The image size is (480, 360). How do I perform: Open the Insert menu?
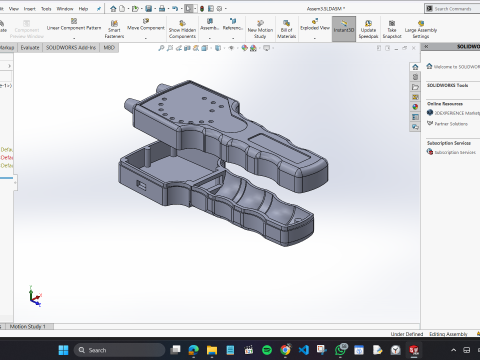coord(30,9)
